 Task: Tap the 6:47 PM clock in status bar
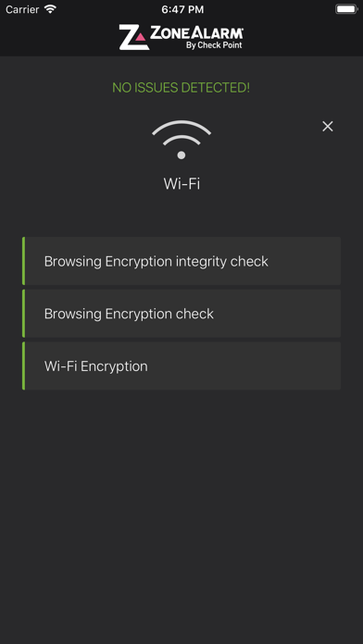[182, 9]
